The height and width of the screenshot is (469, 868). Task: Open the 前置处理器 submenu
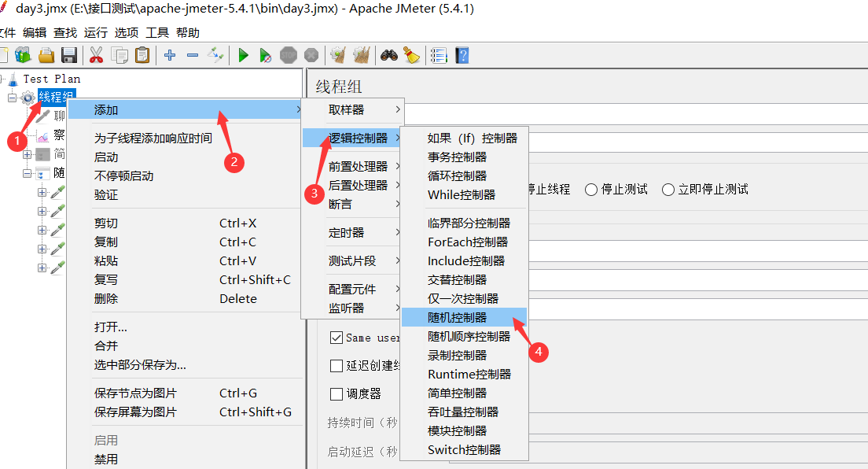pos(352,166)
